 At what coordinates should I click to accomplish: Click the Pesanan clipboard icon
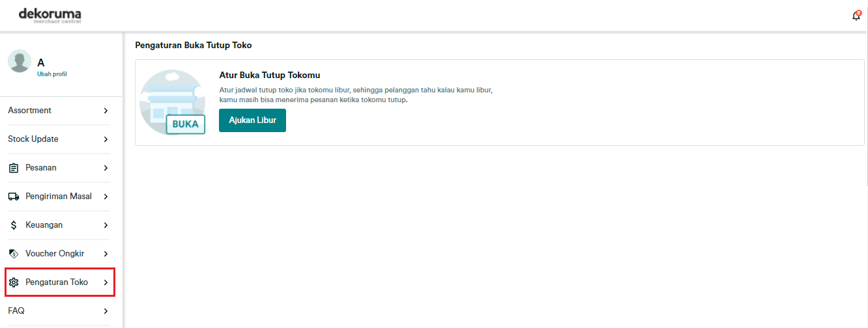(x=14, y=168)
